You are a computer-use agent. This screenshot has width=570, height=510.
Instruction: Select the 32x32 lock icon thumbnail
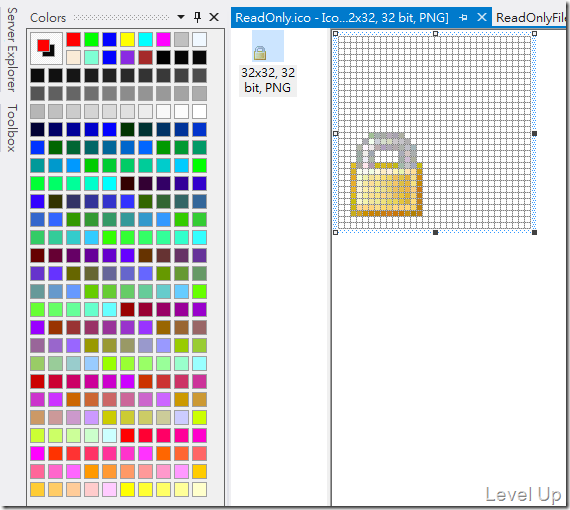point(268,46)
